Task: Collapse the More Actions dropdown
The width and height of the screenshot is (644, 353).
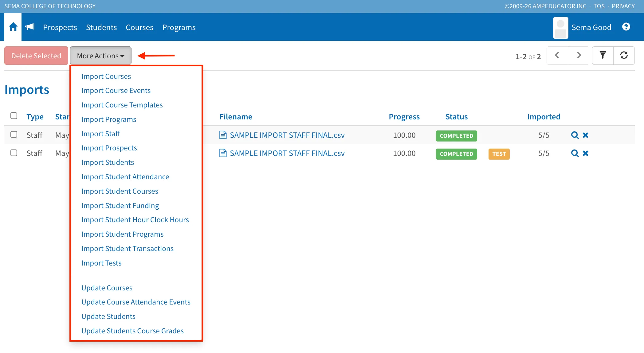Action: [101, 56]
